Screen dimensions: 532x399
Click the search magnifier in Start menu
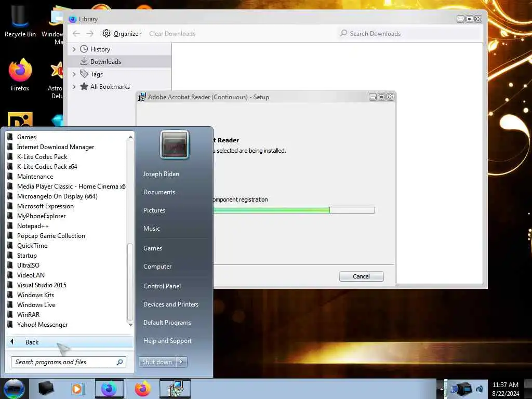pos(120,362)
